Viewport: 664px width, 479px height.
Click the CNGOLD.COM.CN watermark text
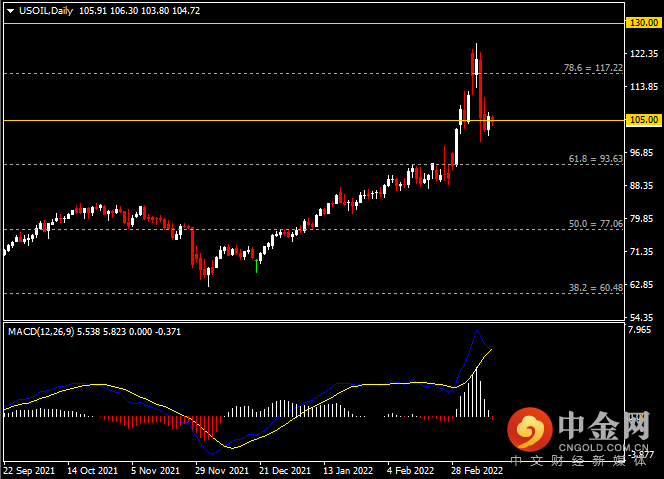point(603,447)
